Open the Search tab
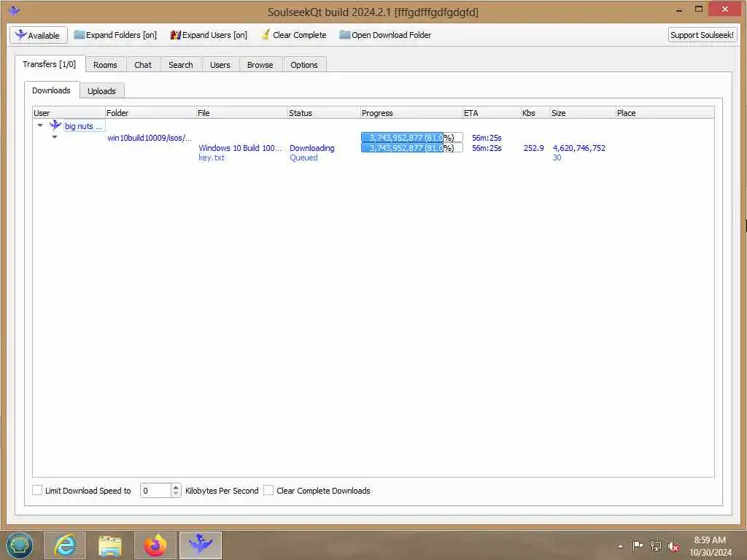Viewport: 747px width, 560px height. click(x=181, y=65)
